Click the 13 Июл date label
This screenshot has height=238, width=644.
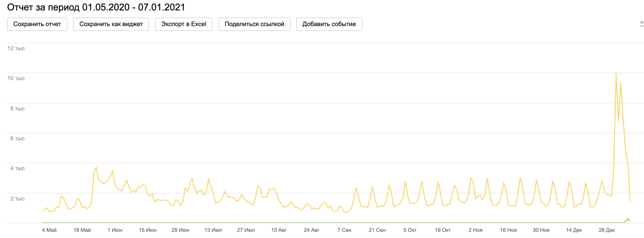coord(213,230)
